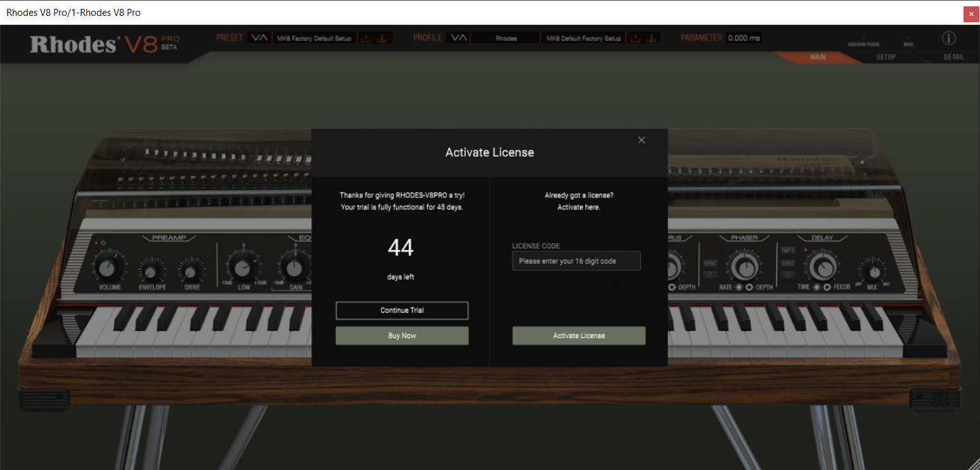Click the Delay MIX knob
This screenshot has width=980, height=470.
tap(874, 272)
